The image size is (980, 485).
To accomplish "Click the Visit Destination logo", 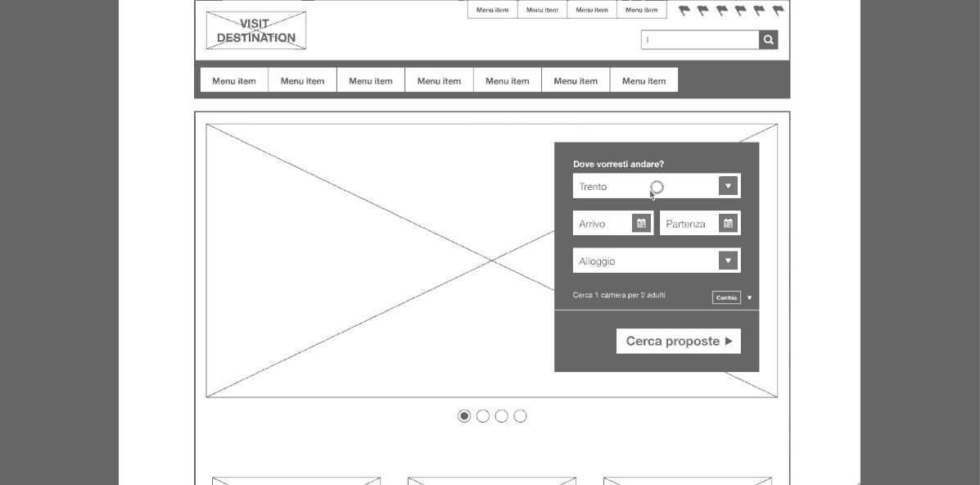I will tap(256, 30).
